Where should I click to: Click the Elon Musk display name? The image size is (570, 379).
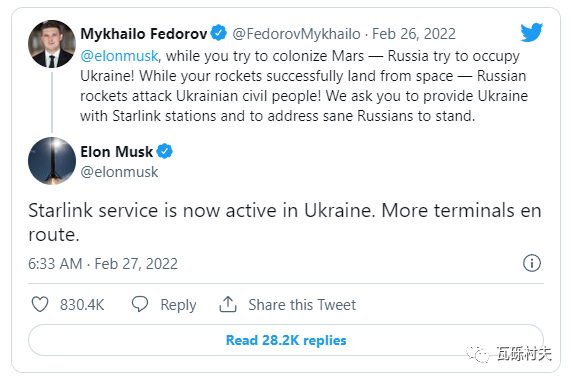(116, 152)
